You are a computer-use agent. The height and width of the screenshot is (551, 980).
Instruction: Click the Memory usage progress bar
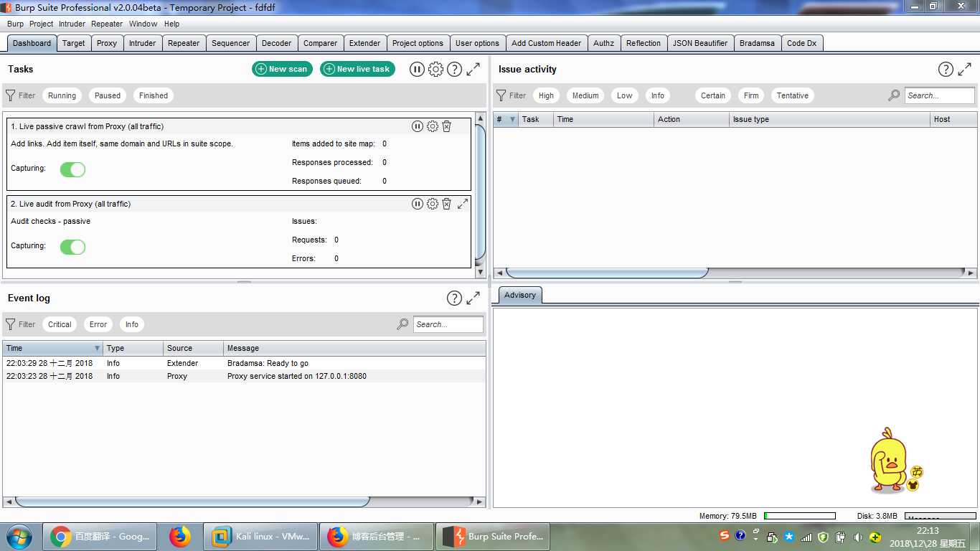tap(800, 516)
